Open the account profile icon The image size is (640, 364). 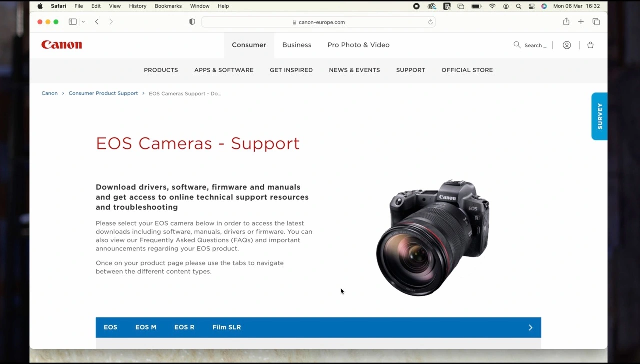point(567,45)
